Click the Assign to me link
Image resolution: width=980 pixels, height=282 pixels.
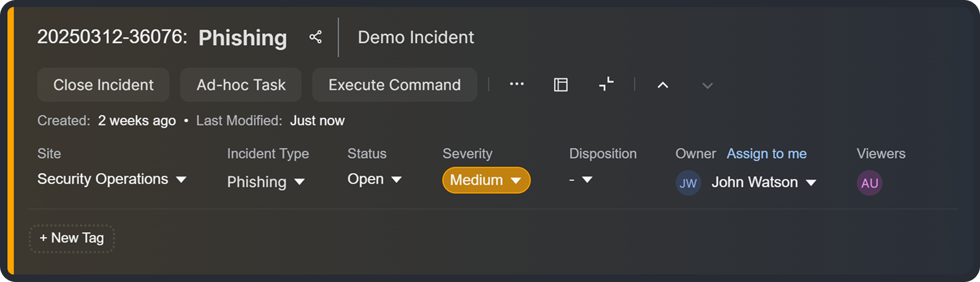click(766, 154)
